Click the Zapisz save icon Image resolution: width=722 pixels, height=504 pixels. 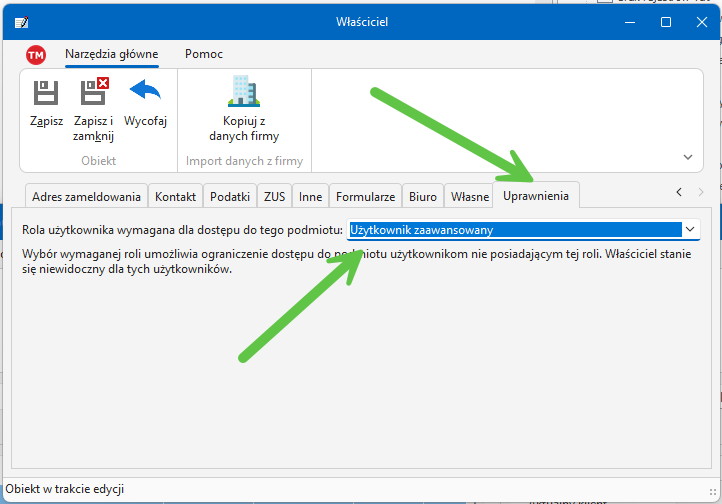point(46,94)
